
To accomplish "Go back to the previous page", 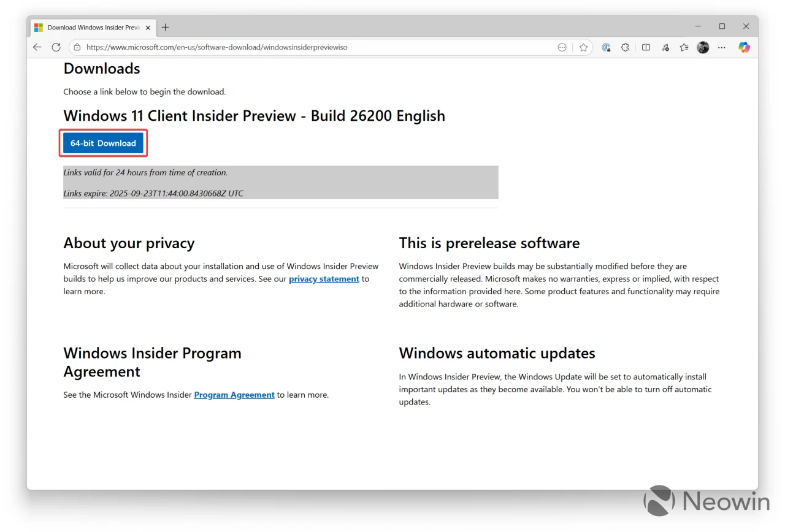I will point(37,47).
